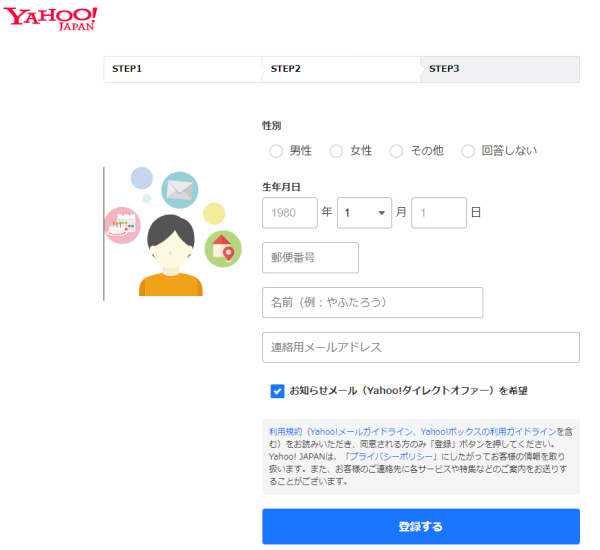Select the 男性 radio button
The image size is (600, 550).
pos(276,151)
